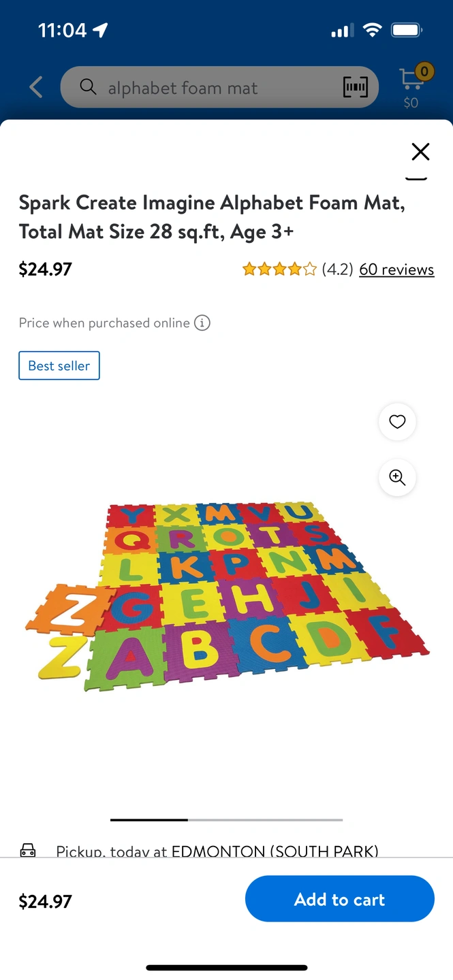Tap the location arrow in status bar

101,30
